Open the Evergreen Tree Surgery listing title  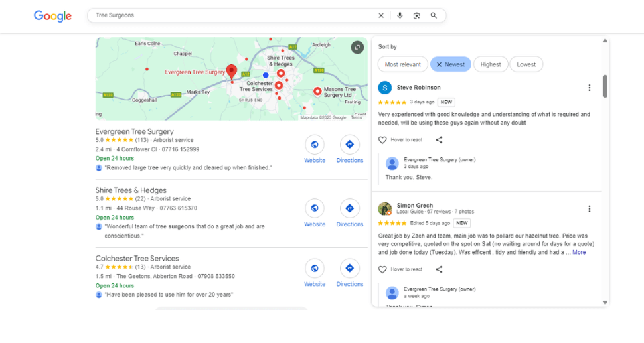134,132
